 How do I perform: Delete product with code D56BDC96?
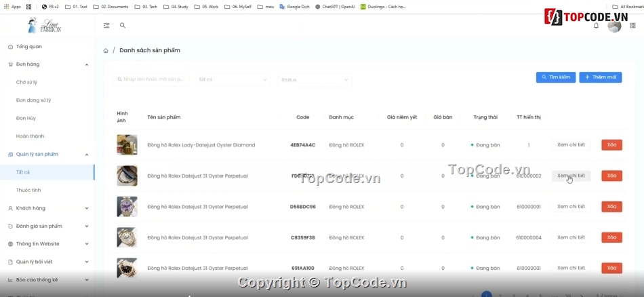tap(612, 207)
